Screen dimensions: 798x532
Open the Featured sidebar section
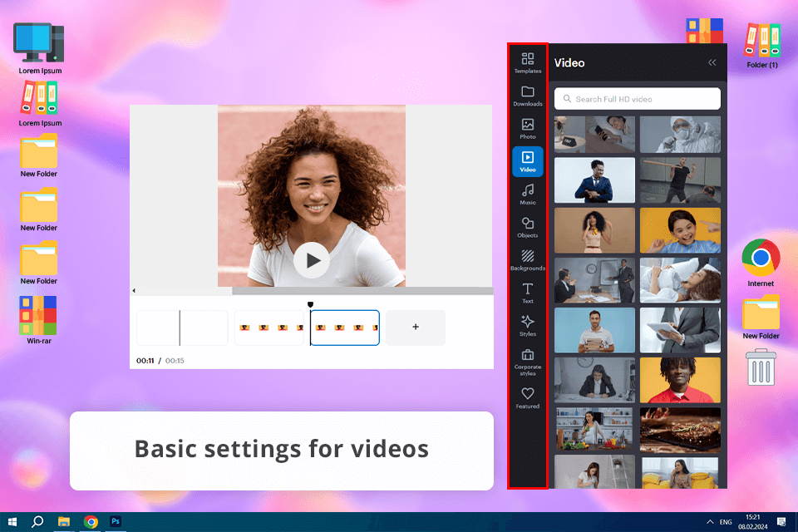pos(527,398)
